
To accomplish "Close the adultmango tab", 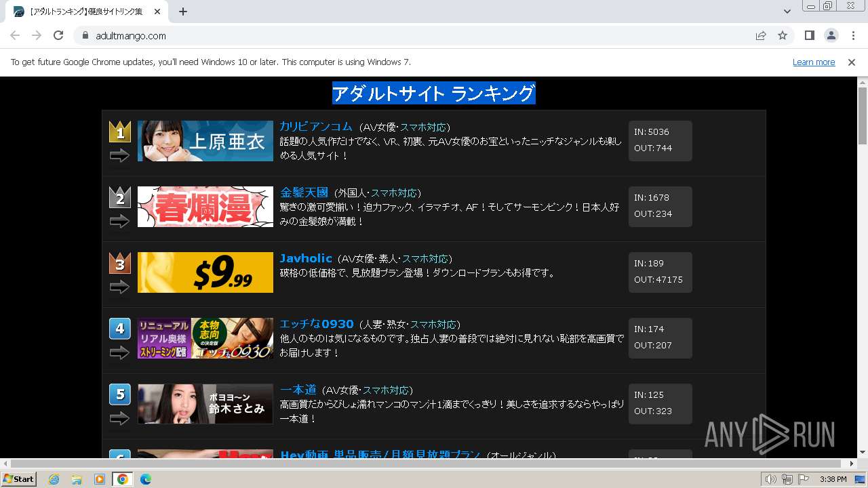I will click(158, 12).
